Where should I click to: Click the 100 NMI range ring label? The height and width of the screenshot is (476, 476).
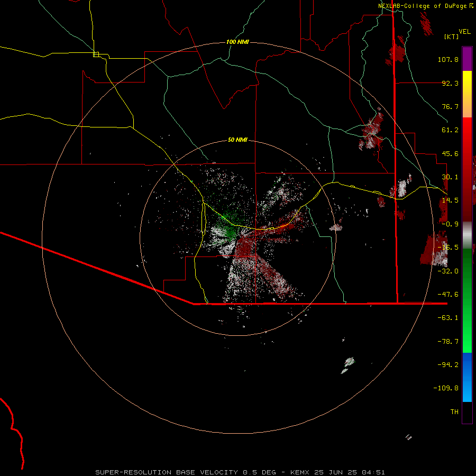[237, 42]
